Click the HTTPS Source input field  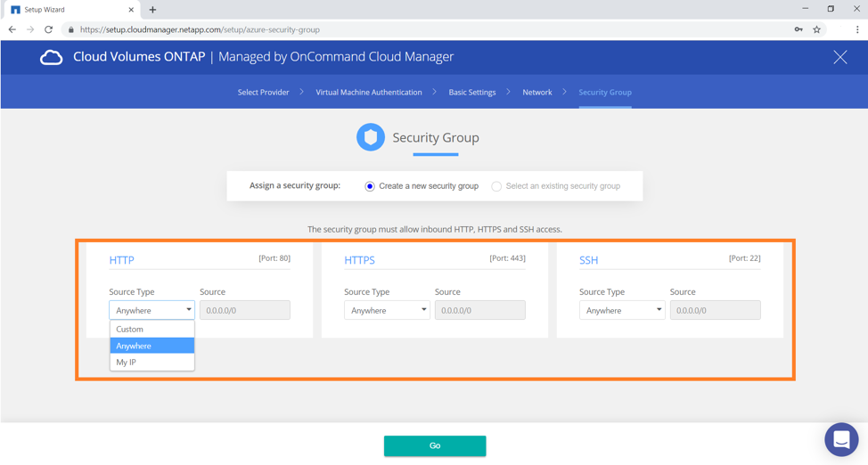[479, 310]
